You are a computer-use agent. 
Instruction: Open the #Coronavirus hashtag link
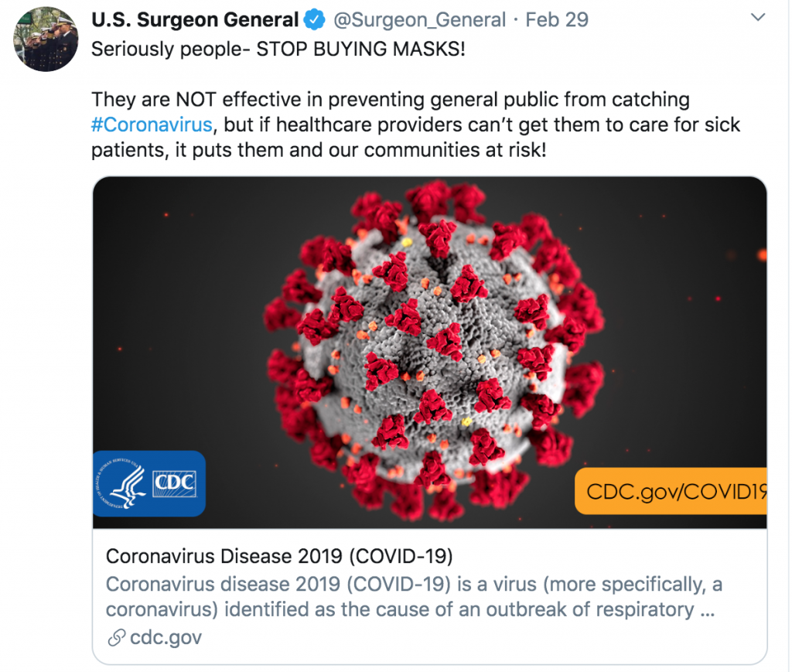coord(152,125)
